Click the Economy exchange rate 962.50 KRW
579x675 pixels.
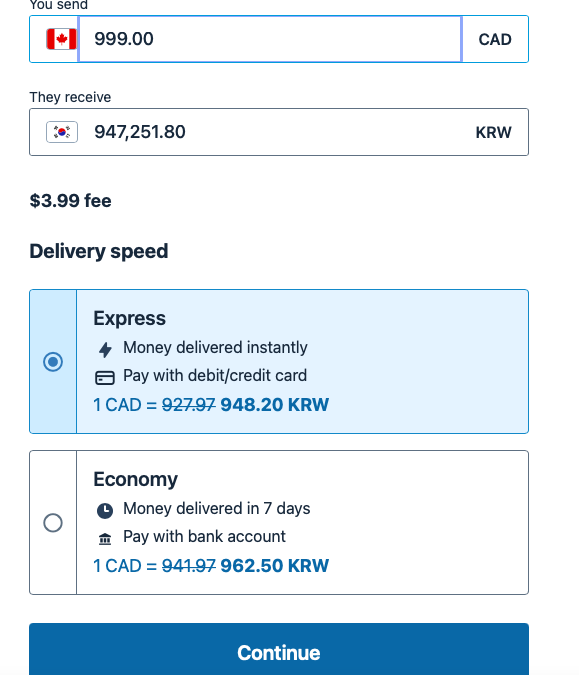click(x=275, y=566)
